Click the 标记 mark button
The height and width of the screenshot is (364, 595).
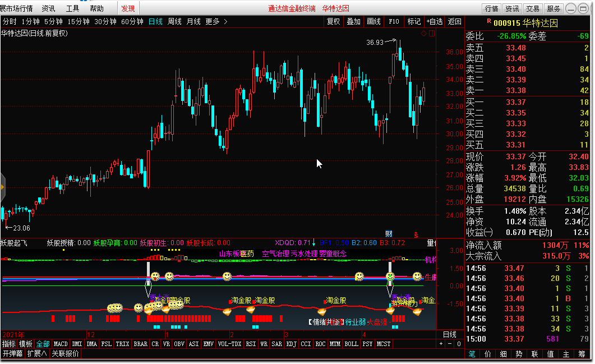click(x=414, y=22)
